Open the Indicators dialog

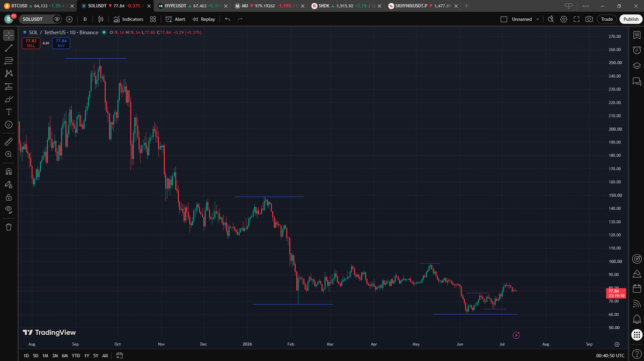[129, 19]
